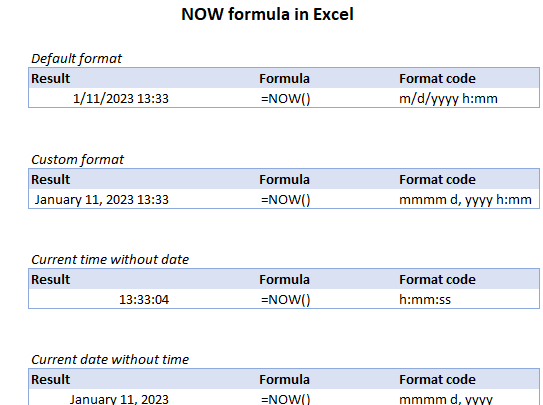Click the 'Current time without date' label

tap(110, 260)
